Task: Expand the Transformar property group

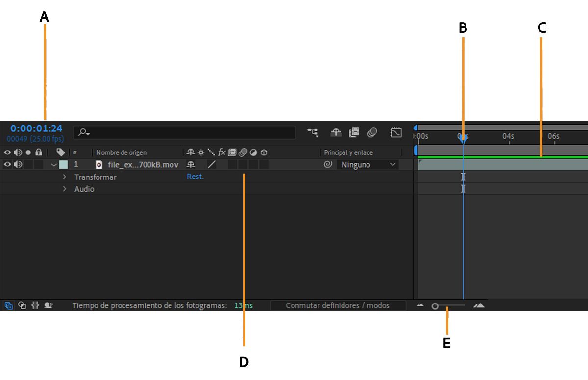Action: pos(65,177)
